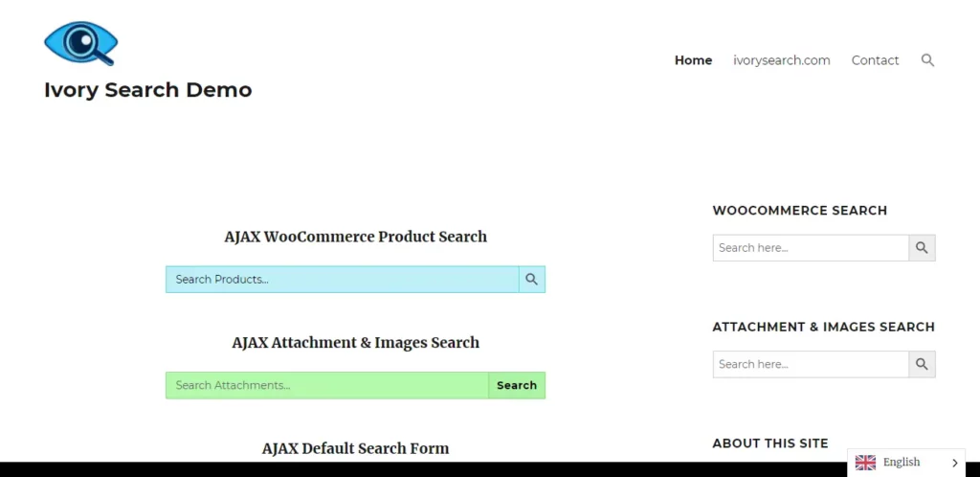Click the UK flag icon
This screenshot has height=477, width=980.
click(865, 463)
